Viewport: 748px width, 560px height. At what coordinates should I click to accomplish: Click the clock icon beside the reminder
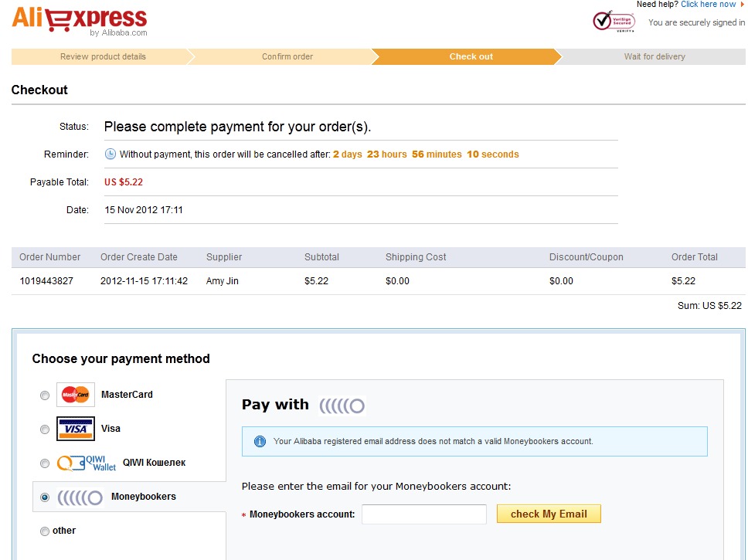[x=110, y=154]
